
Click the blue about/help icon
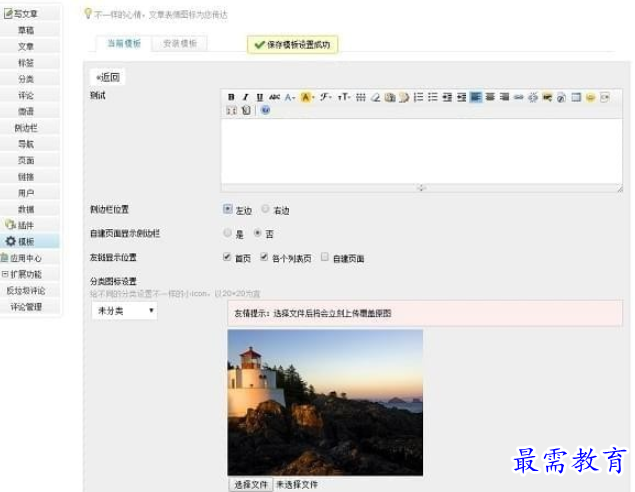coord(265,110)
